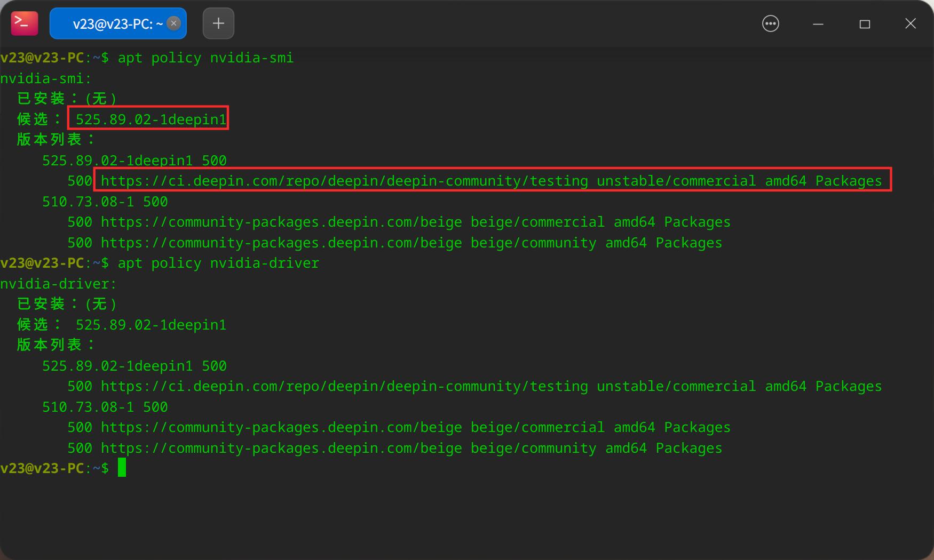Image resolution: width=934 pixels, height=560 pixels.
Task: Click the deepin Terminal app icon
Action: tap(23, 23)
